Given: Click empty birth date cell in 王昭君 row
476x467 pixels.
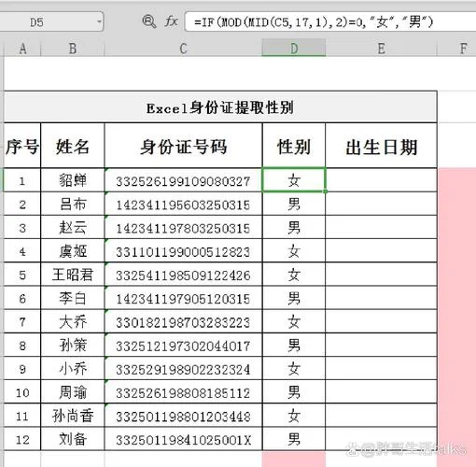Looking at the screenshot, I should point(381,275).
